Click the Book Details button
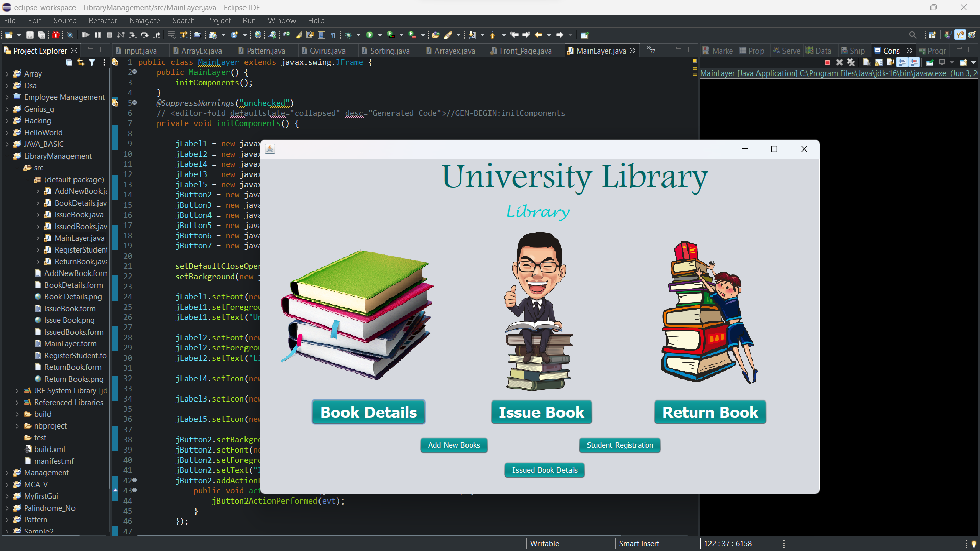Screen dimensions: 980x551 coord(369,412)
